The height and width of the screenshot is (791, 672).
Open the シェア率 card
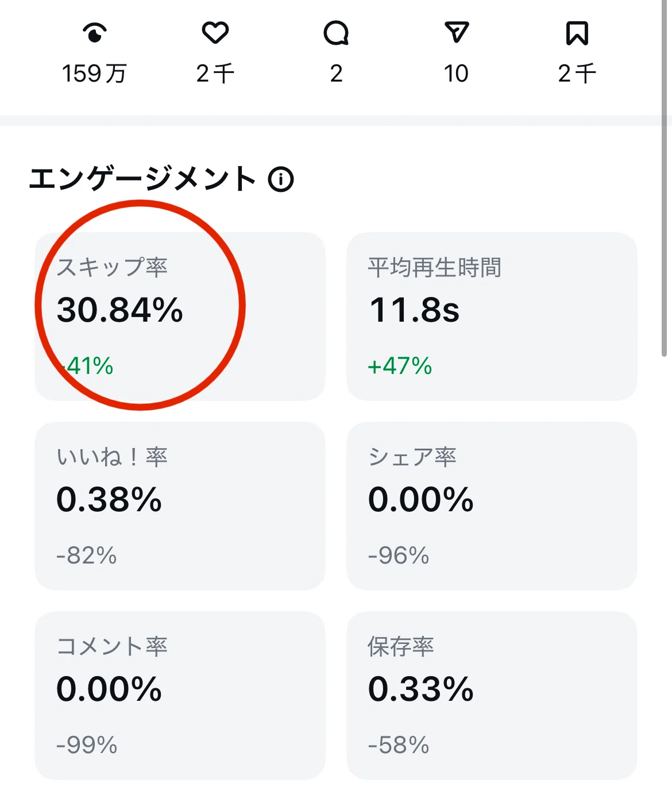[x=492, y=506]
